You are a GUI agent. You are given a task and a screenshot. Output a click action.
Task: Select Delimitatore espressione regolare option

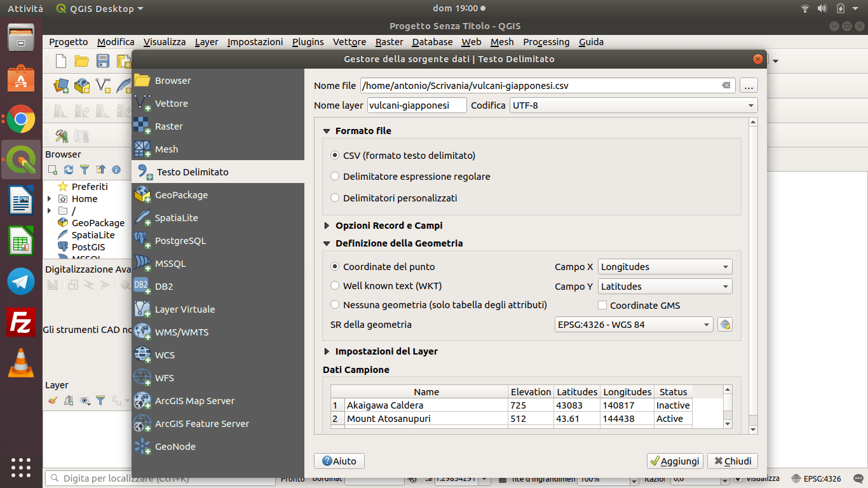[x=410, y=177]
